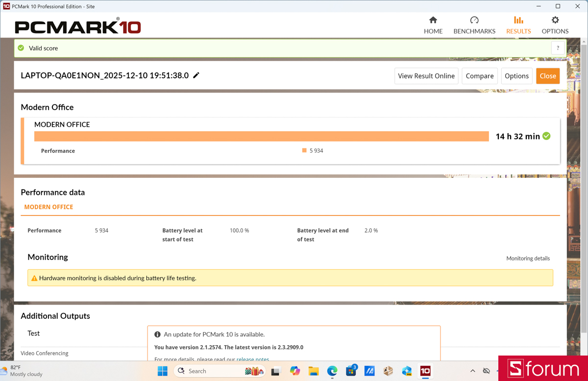
Task: Open Monitoring details link
Action: 528,258
